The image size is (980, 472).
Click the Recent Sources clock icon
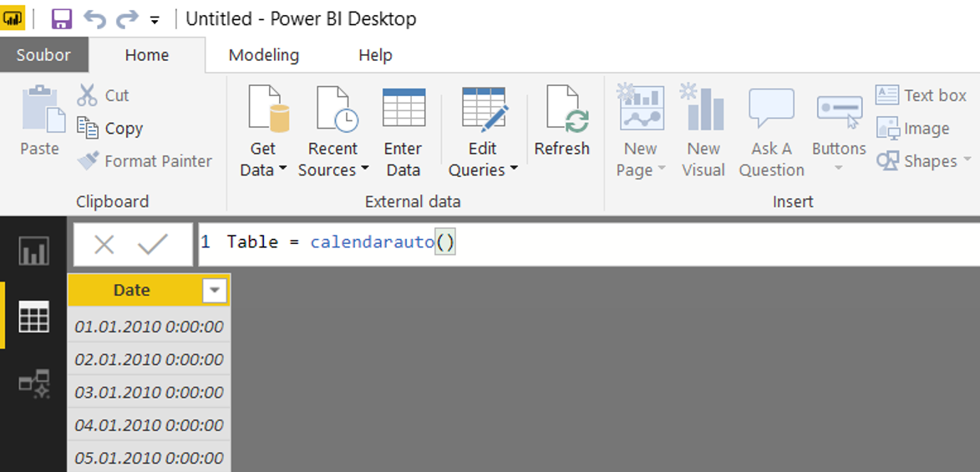(x=337, y=109)
